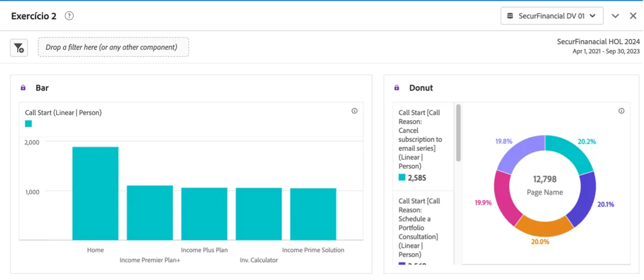Viewport: 644px width, 280px height.
Task: Click the lock icon beside Bar title
Action: click(23, 88)
